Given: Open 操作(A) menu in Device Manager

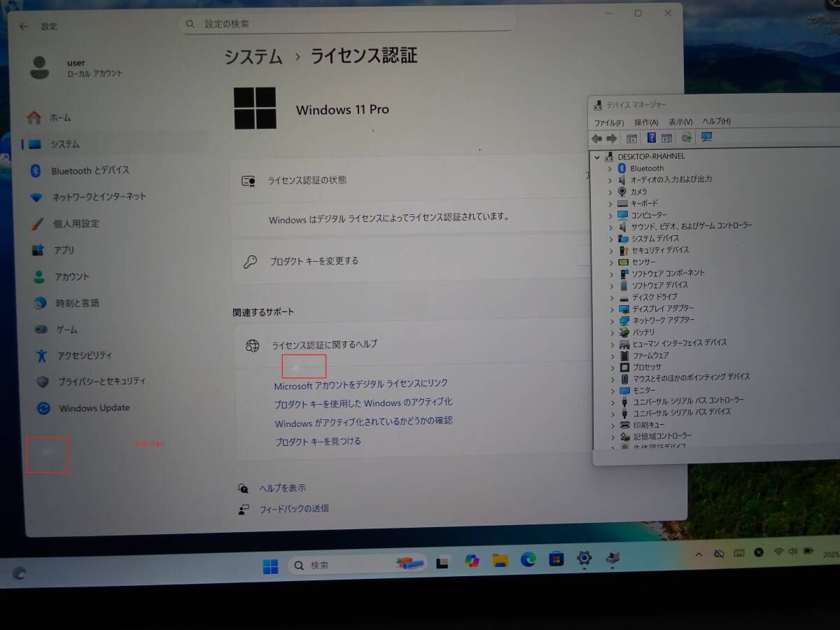Looking at the screenshot, I should pos(646,122).
